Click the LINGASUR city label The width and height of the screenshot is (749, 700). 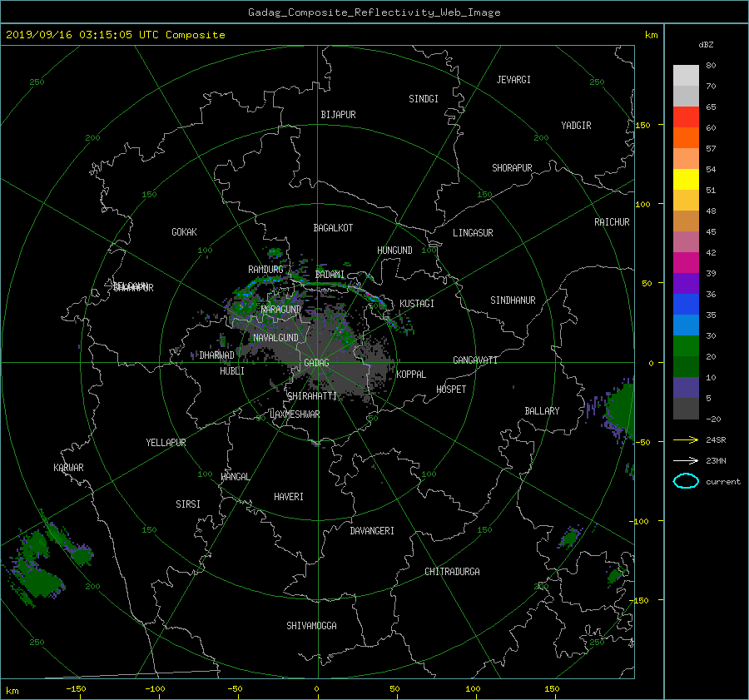(x=473, y=233)
